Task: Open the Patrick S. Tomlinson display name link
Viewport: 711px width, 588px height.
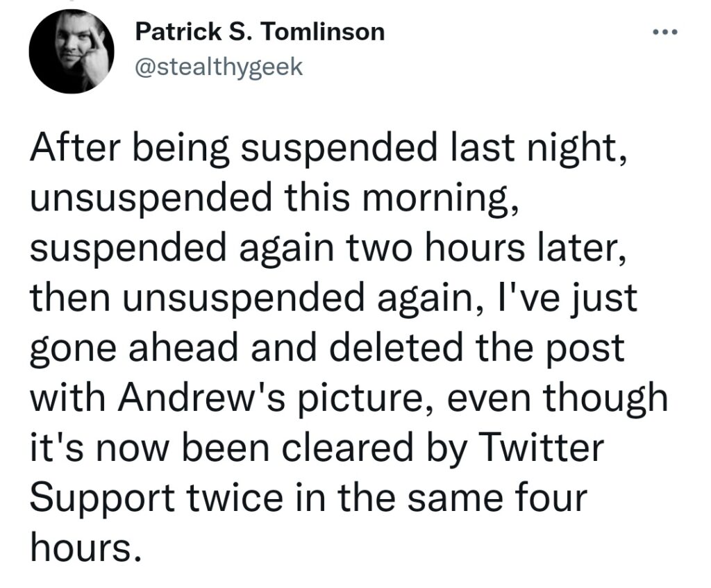Action: [x=260, y=32]
